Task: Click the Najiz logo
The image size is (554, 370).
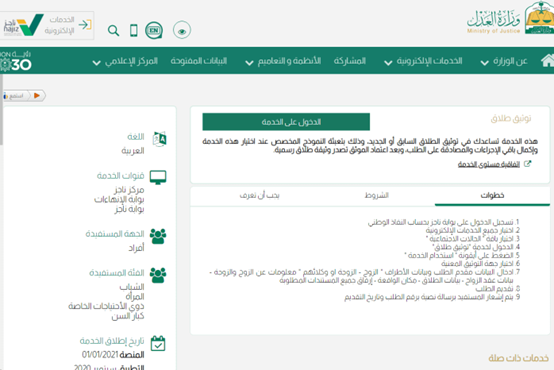Action: click(23, 25)
